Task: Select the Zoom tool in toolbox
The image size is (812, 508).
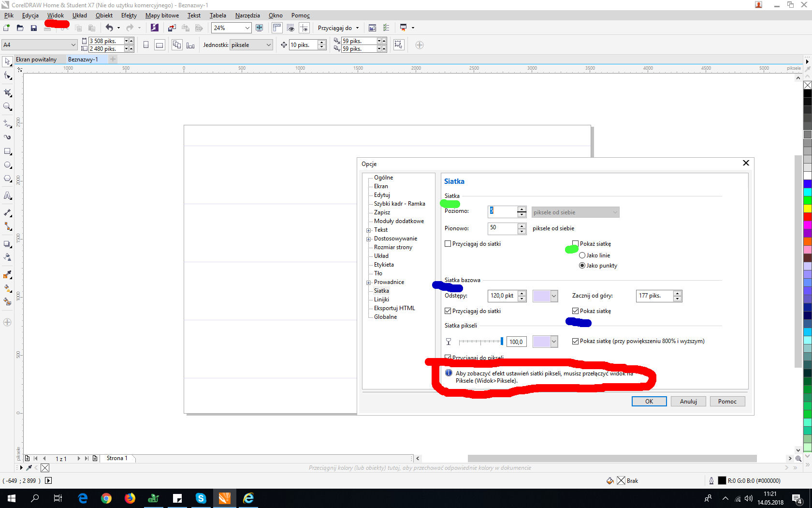Action: click(x=7, y=106)
